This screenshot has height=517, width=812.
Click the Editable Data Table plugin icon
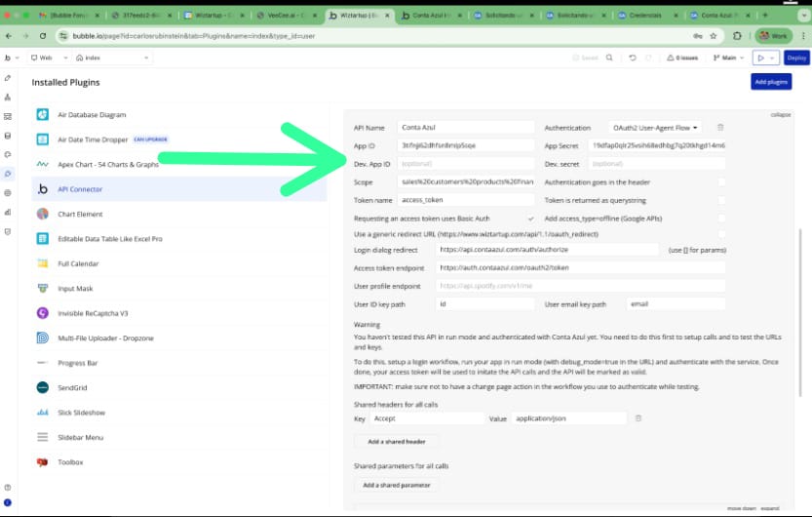tap(43, 238)
